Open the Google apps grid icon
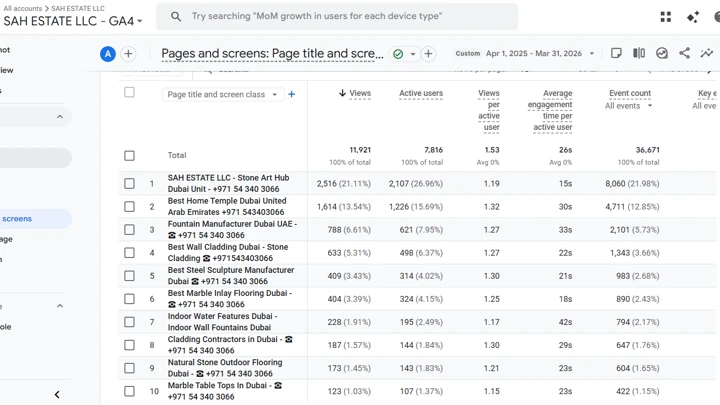Image resolution: width=720 pixels, height=405 pixels. 666,17
